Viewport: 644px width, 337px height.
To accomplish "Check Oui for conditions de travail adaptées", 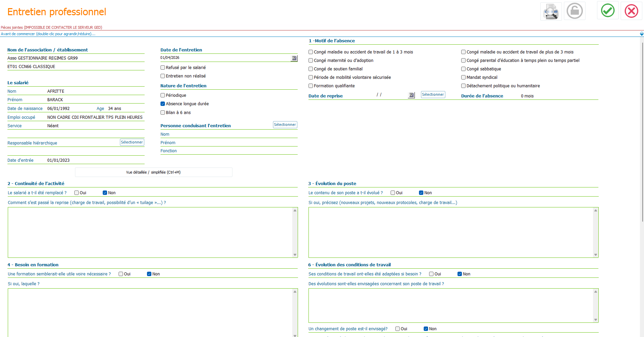I will tap(431, 274).
